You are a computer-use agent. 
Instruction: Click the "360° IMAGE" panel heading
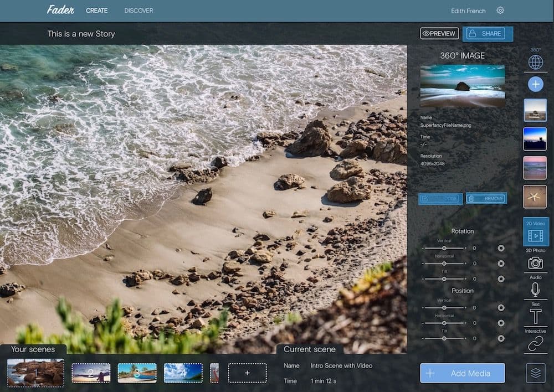pyautogui.click(x=463, y=55)
